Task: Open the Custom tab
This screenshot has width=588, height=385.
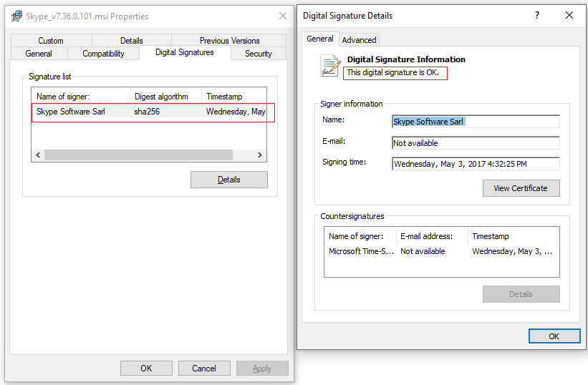Action: pyautogui.click(x=51, y=41)
